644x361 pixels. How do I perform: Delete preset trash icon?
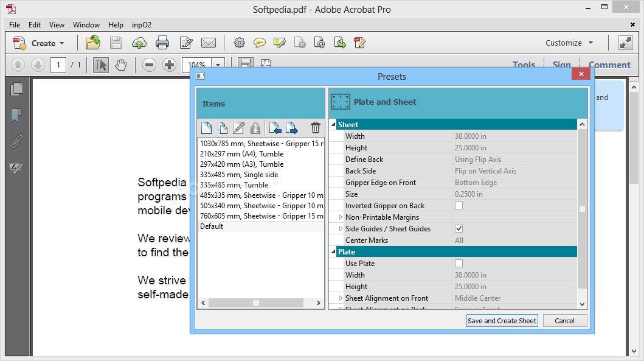coord(316,128)
